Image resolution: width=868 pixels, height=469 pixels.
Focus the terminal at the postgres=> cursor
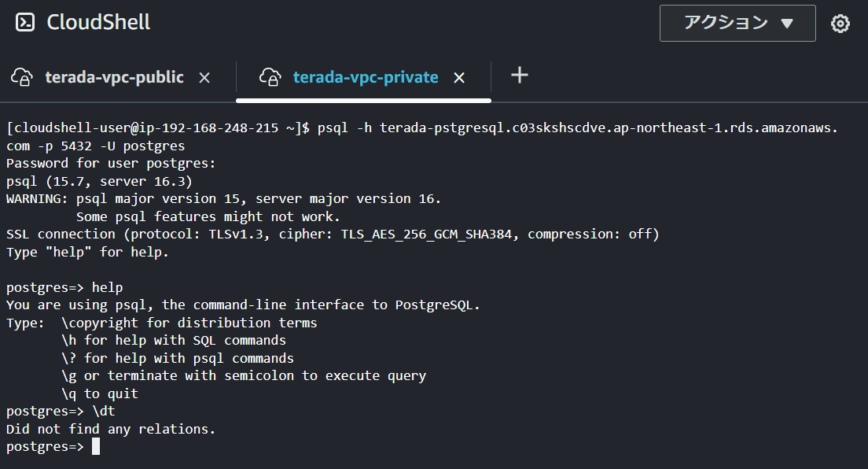point(96,446)
